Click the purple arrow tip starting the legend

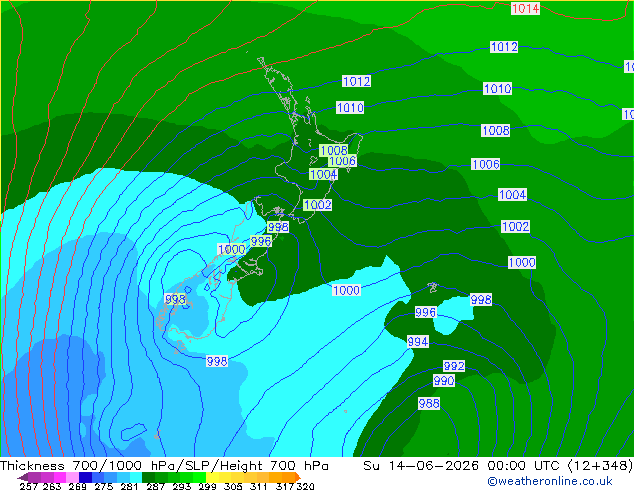[22, 477]
